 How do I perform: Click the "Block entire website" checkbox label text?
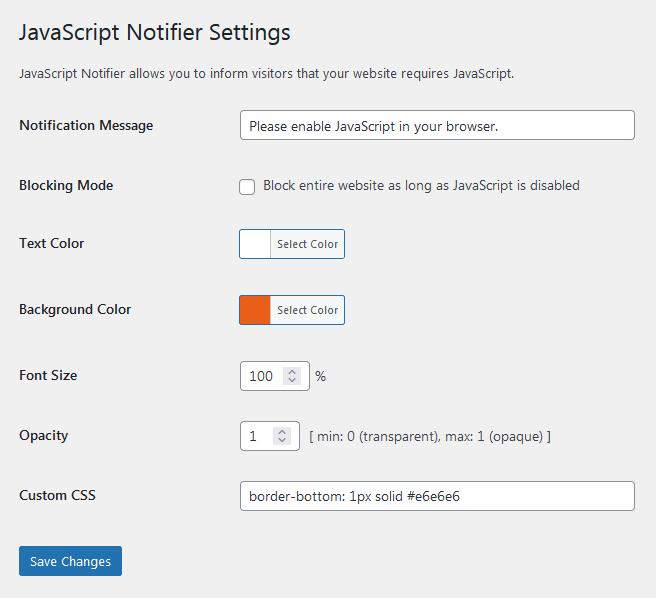coord(421,186)
